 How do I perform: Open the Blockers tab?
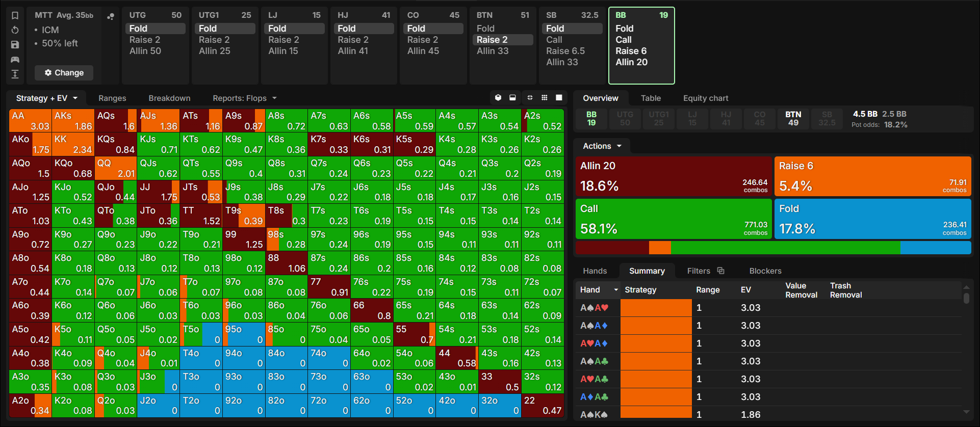765,271
